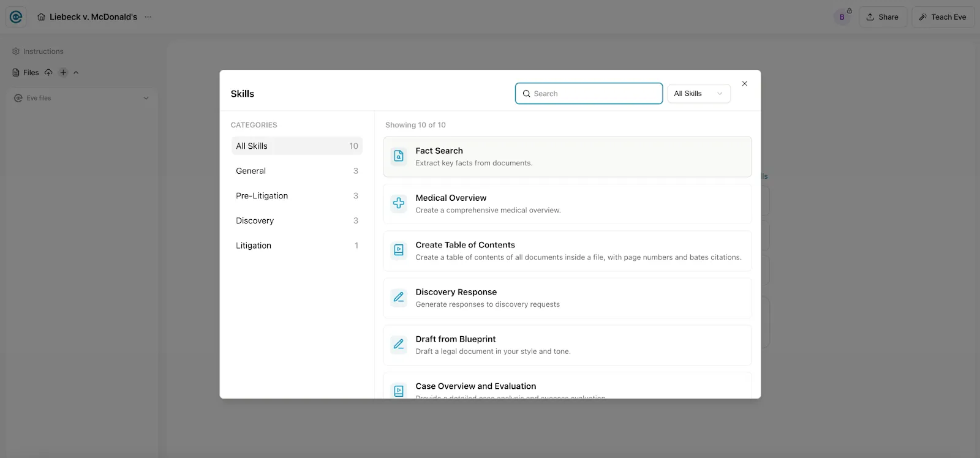Click the Teach Eve button

point(943,17)
